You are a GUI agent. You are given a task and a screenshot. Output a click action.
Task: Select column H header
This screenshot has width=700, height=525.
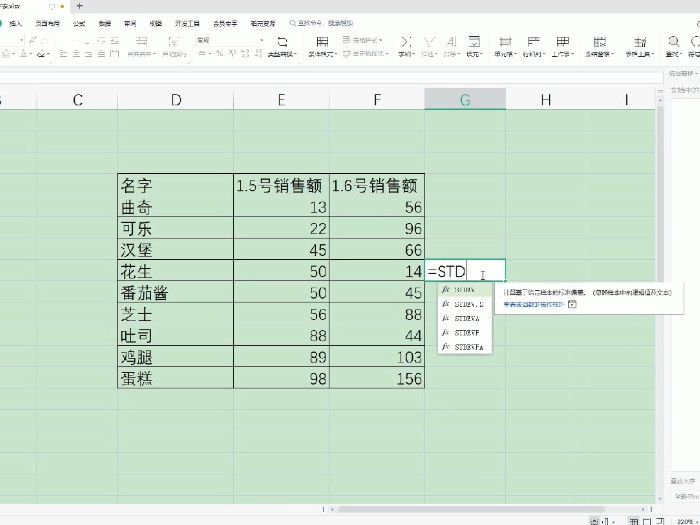(546, 99)
